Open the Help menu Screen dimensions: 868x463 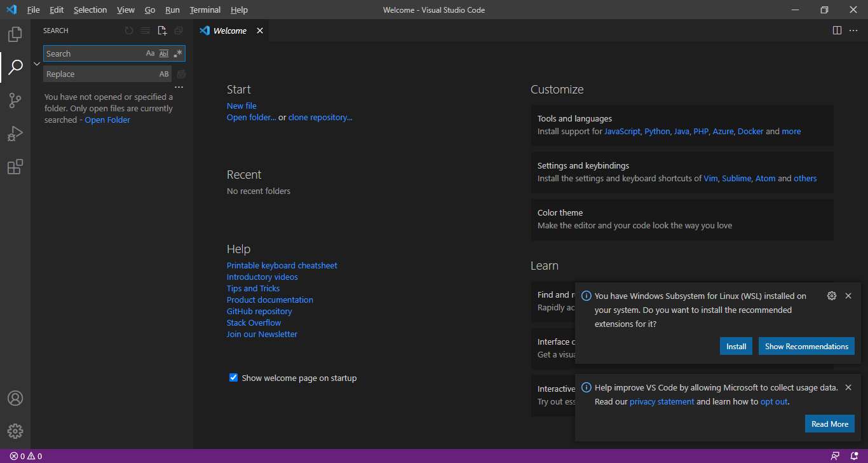(x=239, y=10)
